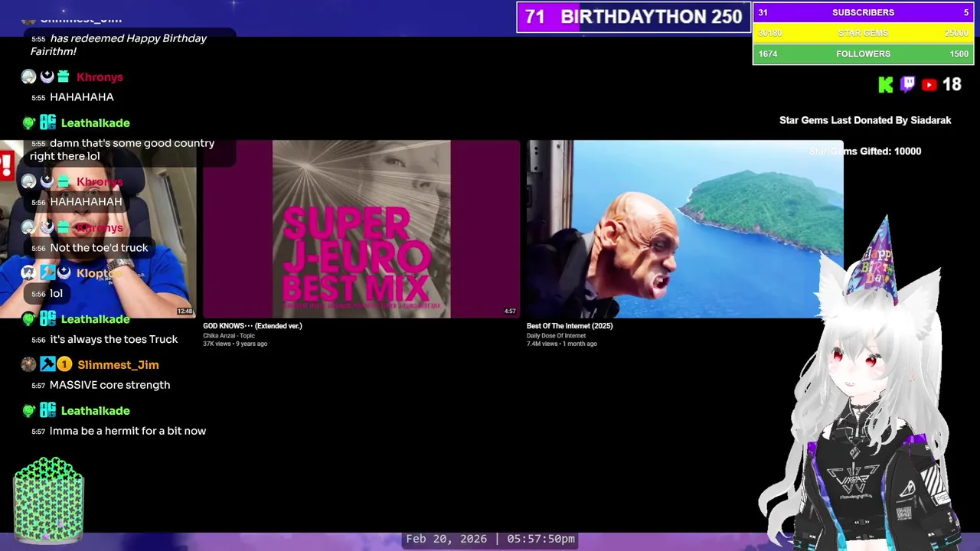
Task: Click Slimmest_Jim's avatar icon above MASSIVE core strength
Action: [x=28, y=365]
